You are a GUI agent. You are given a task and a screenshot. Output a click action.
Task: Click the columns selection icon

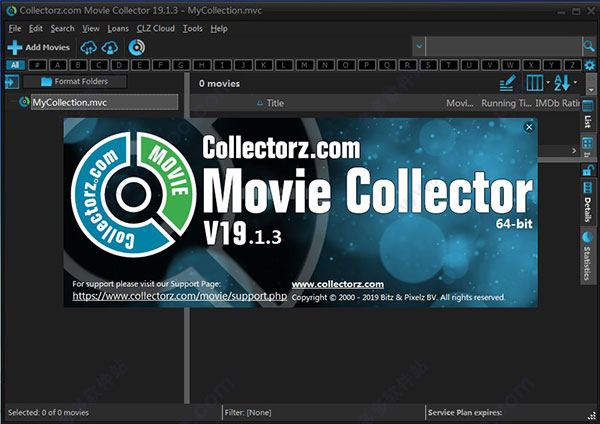point(535,83)
